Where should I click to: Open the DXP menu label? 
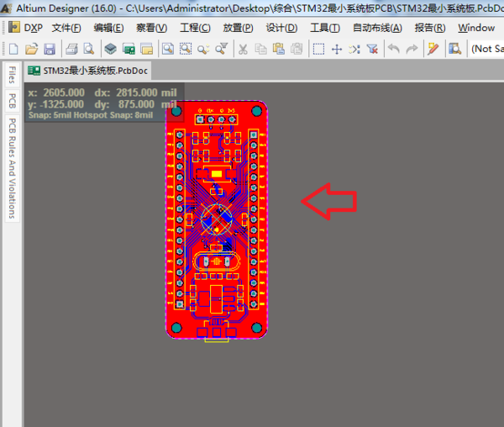point(34,28)
